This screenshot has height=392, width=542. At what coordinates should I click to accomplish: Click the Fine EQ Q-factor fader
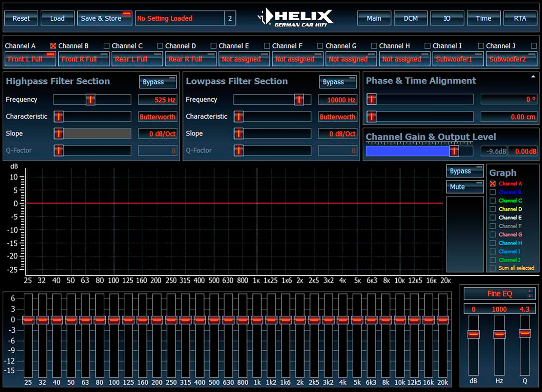525,333
